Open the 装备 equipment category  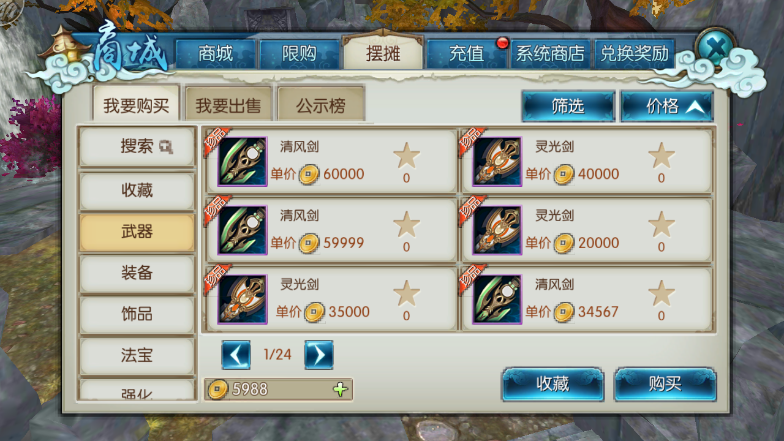point(137,274)
